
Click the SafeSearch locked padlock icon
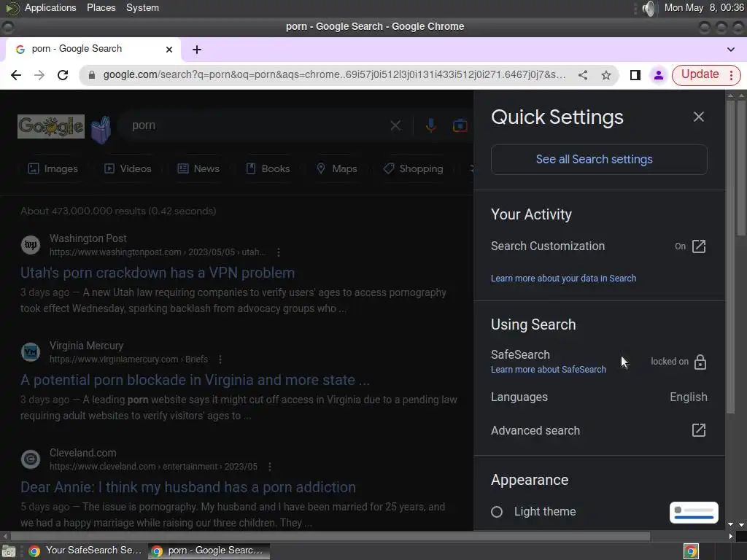(x=700, y=362)
